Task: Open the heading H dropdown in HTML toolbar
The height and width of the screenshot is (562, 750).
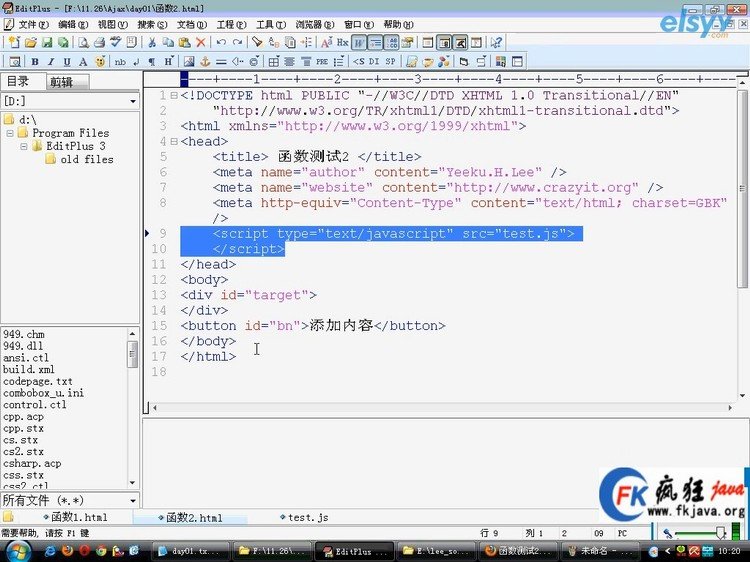Action: pos(169,62)
